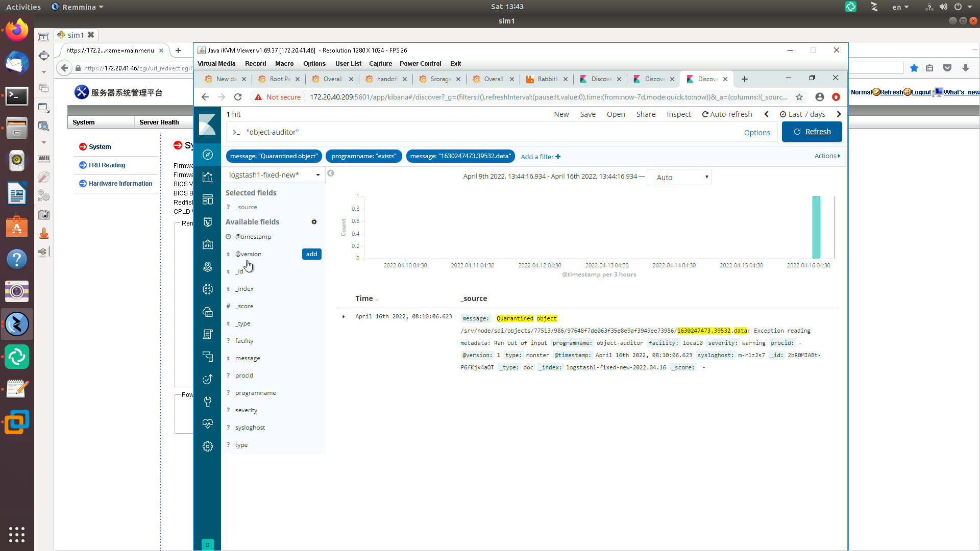Open logstash1-fixed-new* index pattern dropdown
The image size is (980, 551).
[x=274, y=175]
